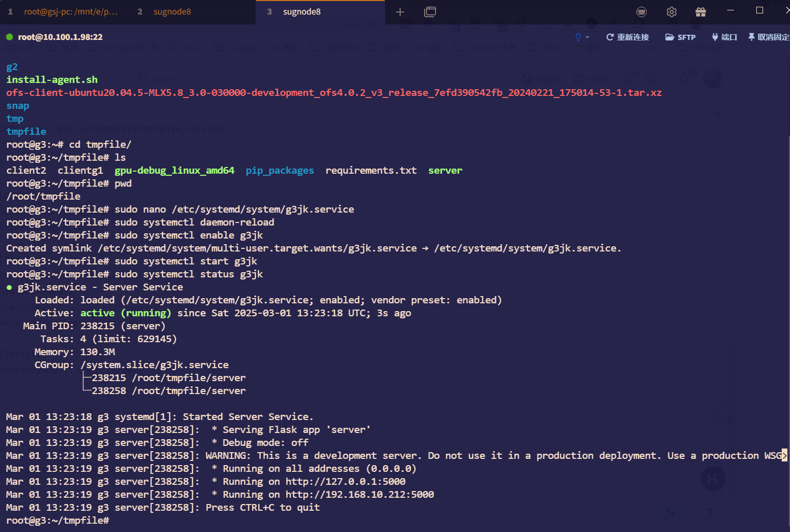Screen dimensions: 790x532
Task: Click the line-overflow arrow on the WARNING line
Action: click(785, 455)
